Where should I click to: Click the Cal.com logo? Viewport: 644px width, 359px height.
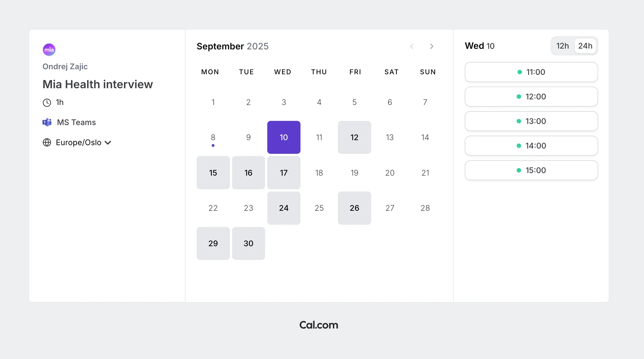pos(319,325)
